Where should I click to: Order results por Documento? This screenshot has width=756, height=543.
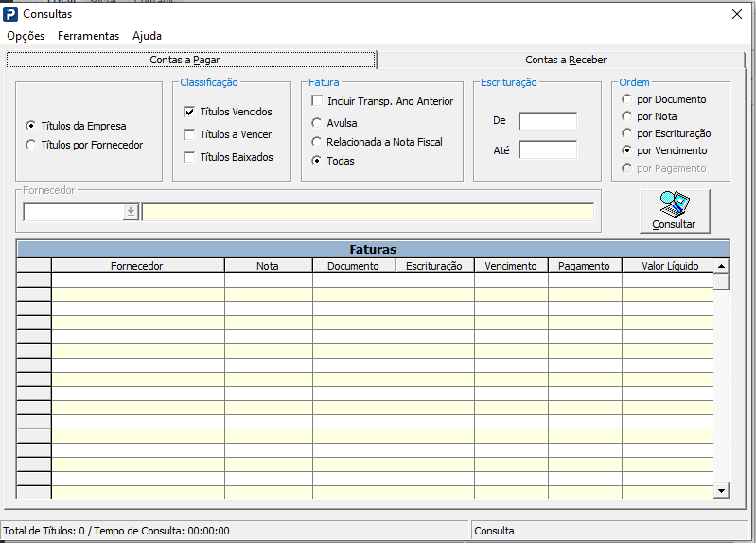coord(626,99)
